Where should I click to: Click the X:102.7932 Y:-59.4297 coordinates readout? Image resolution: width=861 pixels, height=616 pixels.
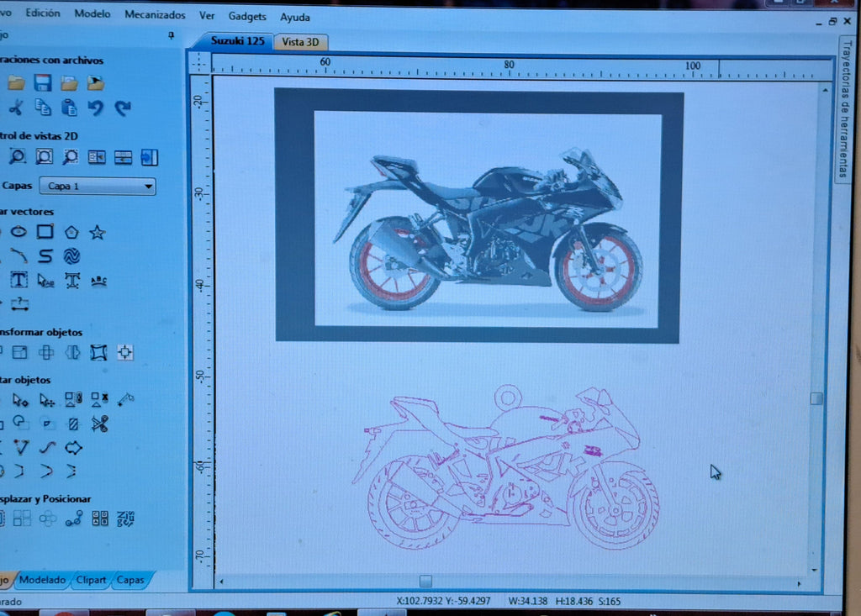click(443, 601)
